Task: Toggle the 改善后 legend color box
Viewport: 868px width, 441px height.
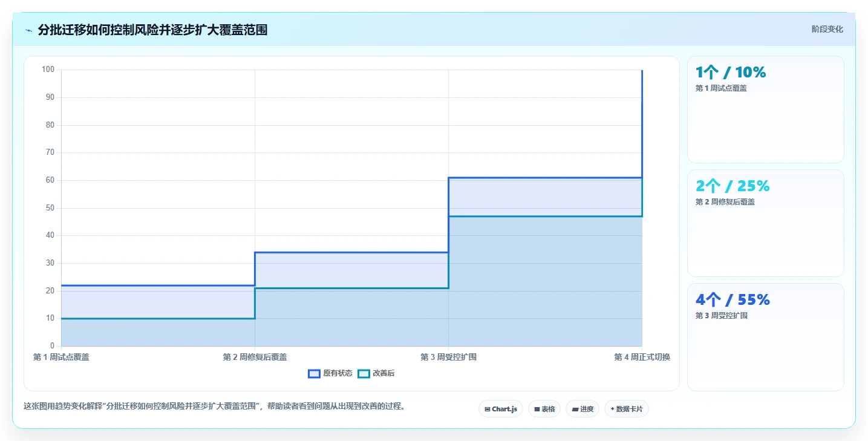Action: tap(364, 374)
